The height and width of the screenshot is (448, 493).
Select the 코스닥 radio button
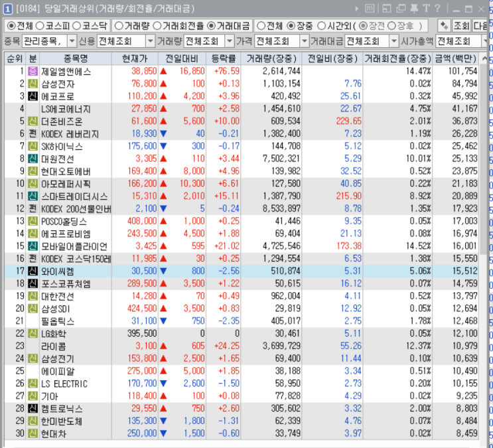click(x=76, y=26)
